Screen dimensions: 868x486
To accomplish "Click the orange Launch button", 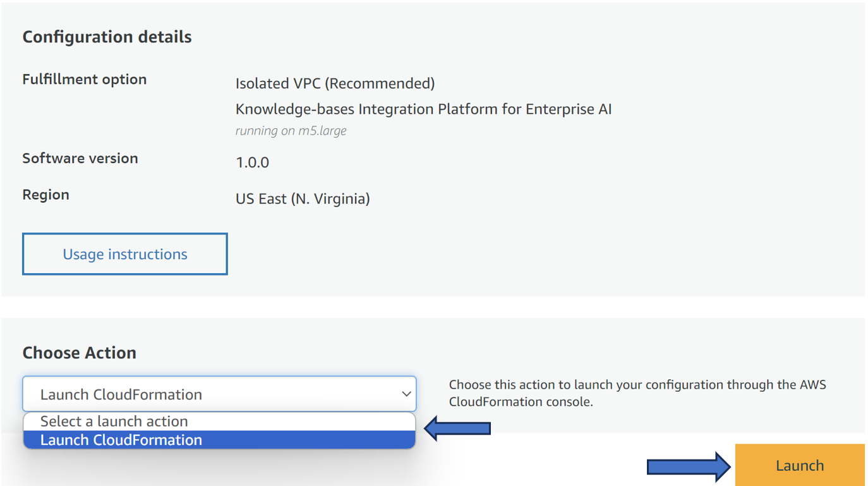I will tap(800, 465).
